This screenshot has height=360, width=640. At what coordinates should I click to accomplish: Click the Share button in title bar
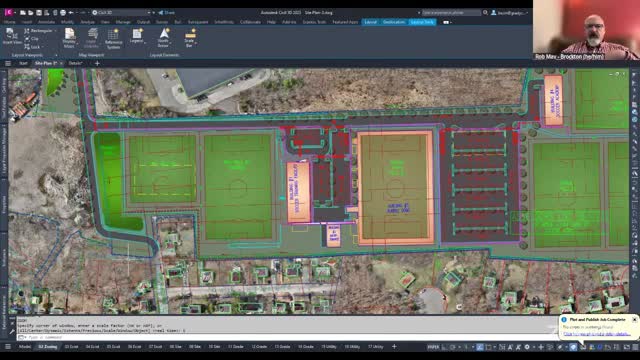pos(167,13)
